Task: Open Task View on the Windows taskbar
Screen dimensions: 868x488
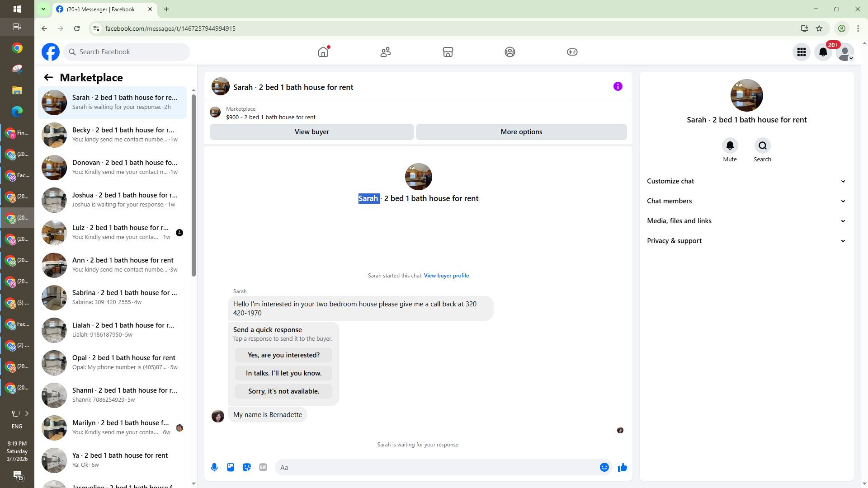Action: click(x=17, y=27)
